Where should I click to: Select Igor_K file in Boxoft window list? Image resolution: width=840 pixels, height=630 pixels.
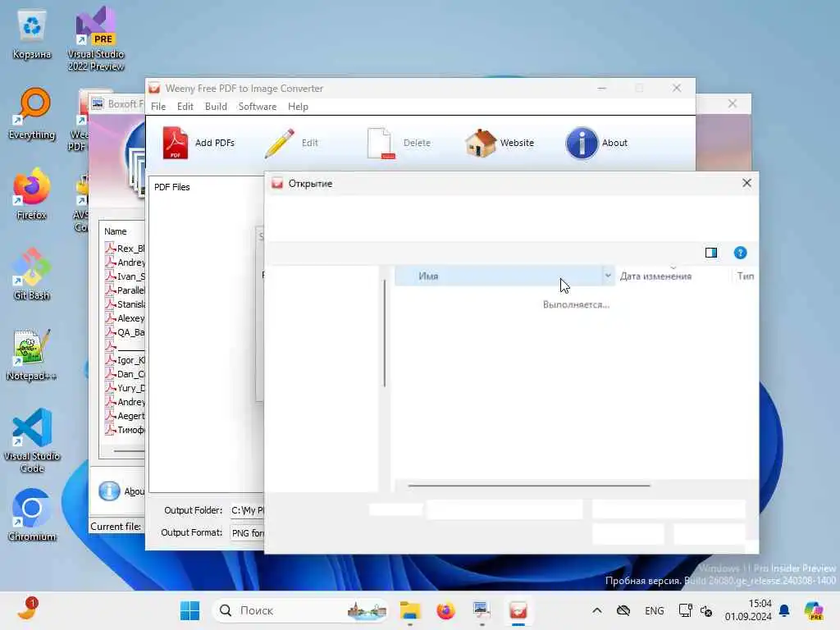(125, 360)
